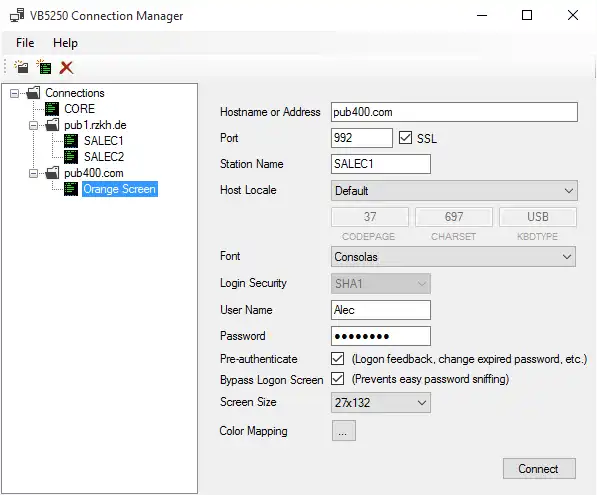Select the SALEC1 tree entry
The height and width of the screenshot is (495, 597).
click(x=104, y=141)
